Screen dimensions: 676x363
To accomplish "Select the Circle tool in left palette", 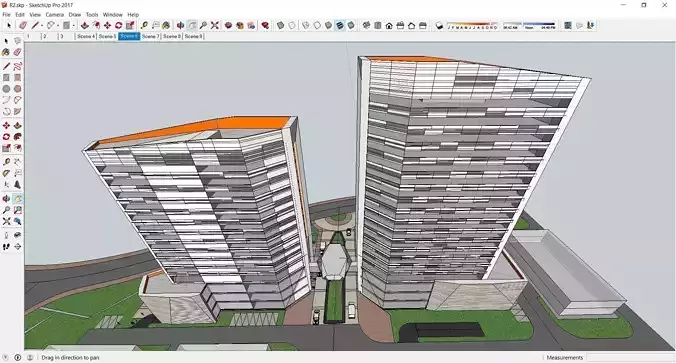I will click(6, 89).
